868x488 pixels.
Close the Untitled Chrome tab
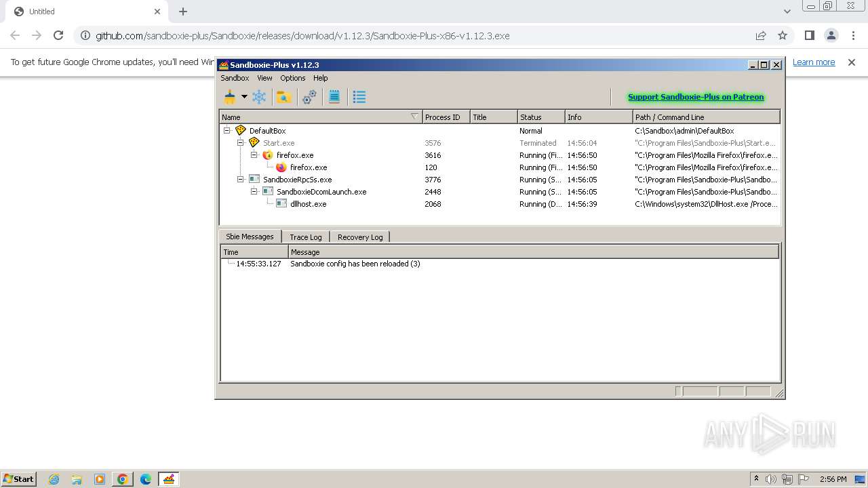[157, 12]
